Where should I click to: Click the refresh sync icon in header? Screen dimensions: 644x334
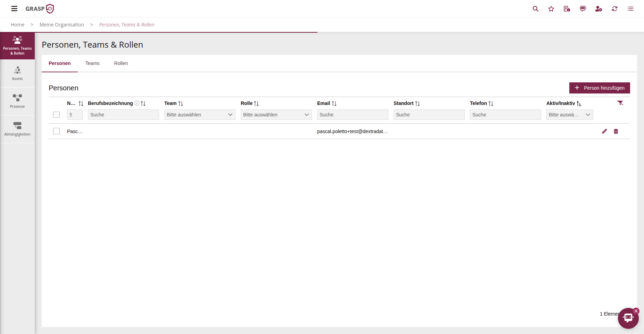pyautogui.click(x=614, y=9)
